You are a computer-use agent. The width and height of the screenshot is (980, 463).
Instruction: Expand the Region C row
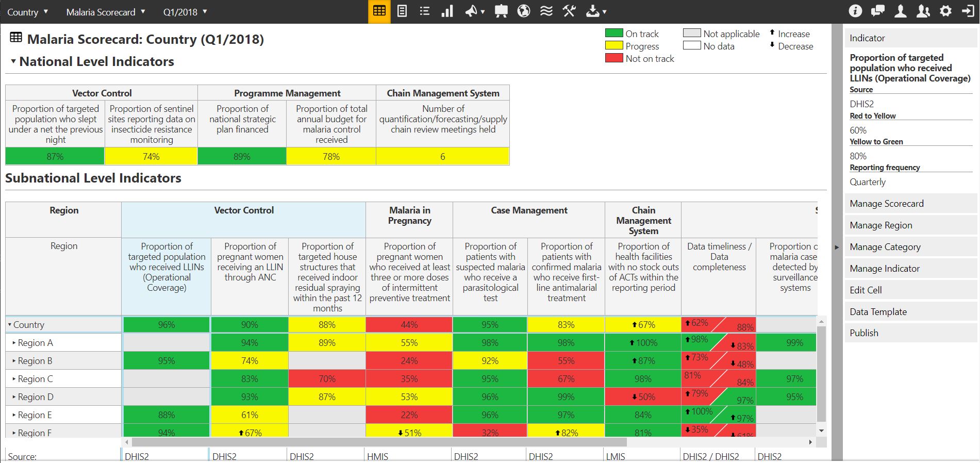14,379
